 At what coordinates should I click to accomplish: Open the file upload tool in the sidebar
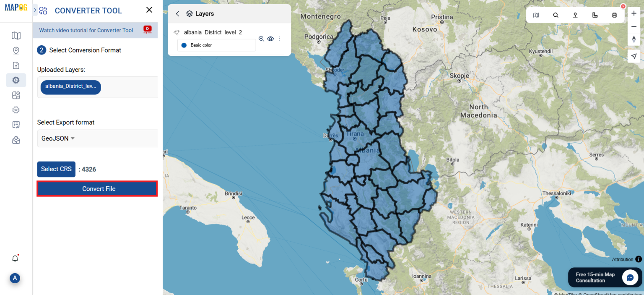pos(16,65)
